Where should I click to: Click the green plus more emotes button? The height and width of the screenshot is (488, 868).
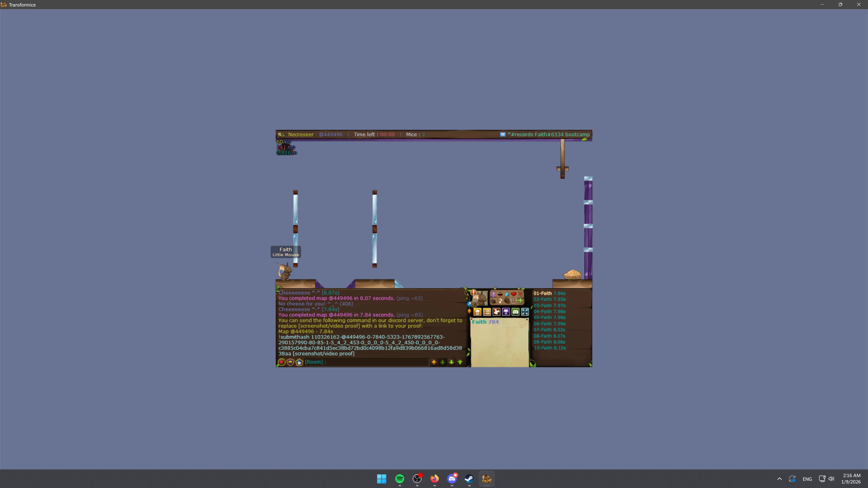click(x=521, y=301)
